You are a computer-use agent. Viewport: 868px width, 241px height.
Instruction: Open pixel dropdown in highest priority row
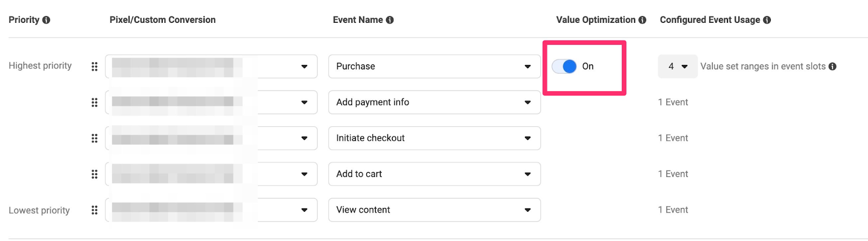(212, 67)
